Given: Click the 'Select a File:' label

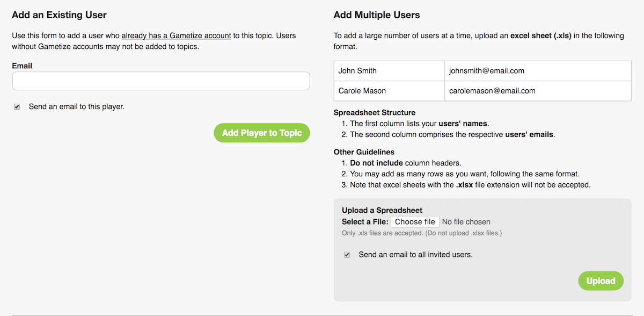Looking at the screenshot, I should [365, 222].
